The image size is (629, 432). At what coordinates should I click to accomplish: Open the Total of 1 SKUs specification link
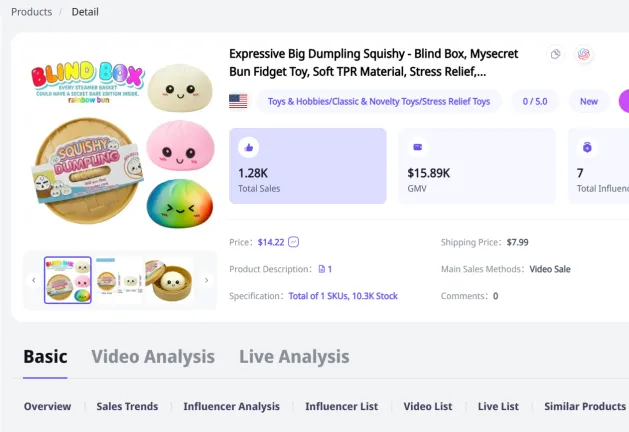point(343,296)
